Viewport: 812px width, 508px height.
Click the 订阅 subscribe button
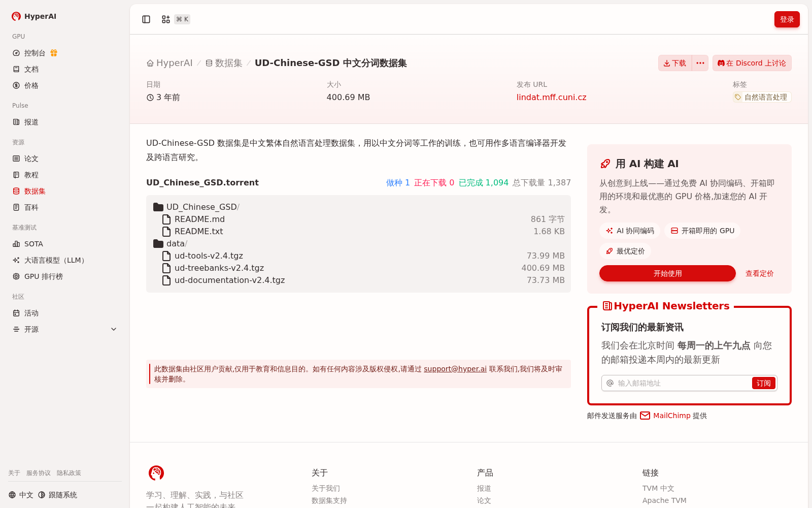tap(763, 383)
